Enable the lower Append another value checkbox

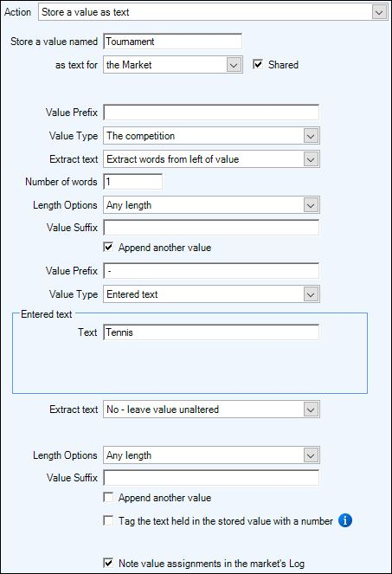click(108, 497)
